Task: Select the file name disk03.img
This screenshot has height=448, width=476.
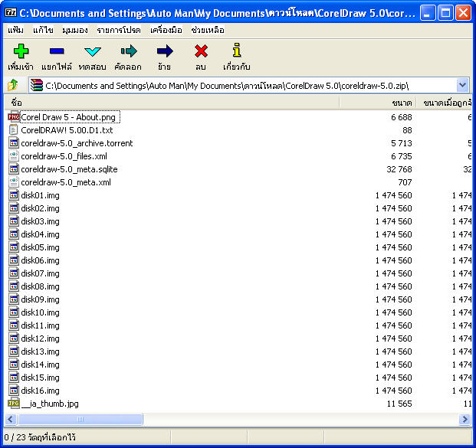Action: (x=40, y=221)
